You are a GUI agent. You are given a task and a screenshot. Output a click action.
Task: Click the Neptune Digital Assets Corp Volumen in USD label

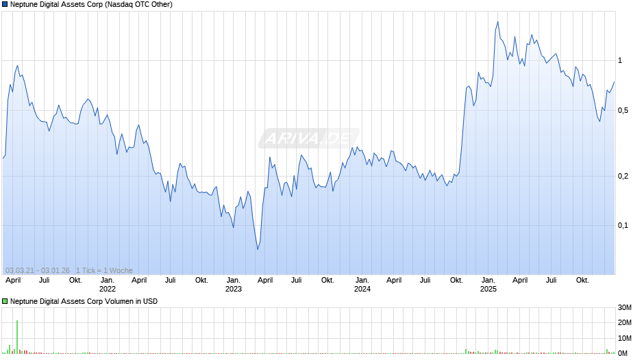point(84,301)
